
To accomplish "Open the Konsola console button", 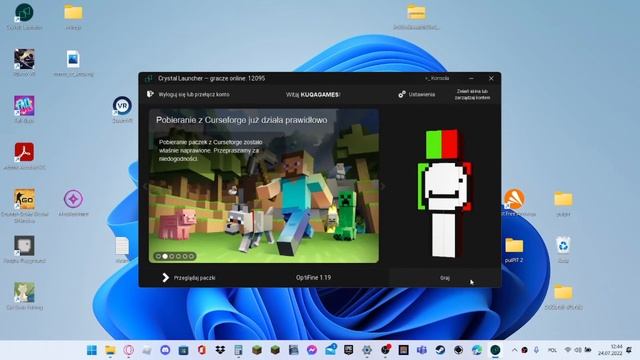I will [437, 78].
